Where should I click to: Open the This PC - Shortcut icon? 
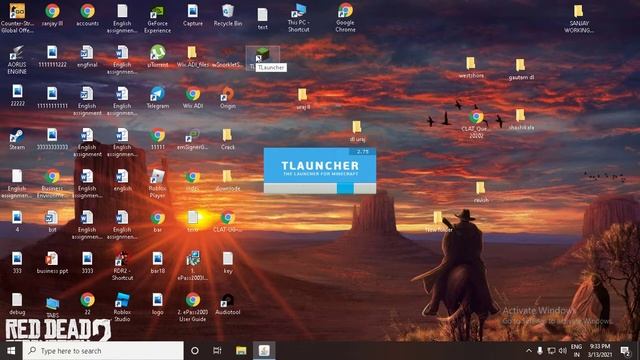tap(298, 18)
